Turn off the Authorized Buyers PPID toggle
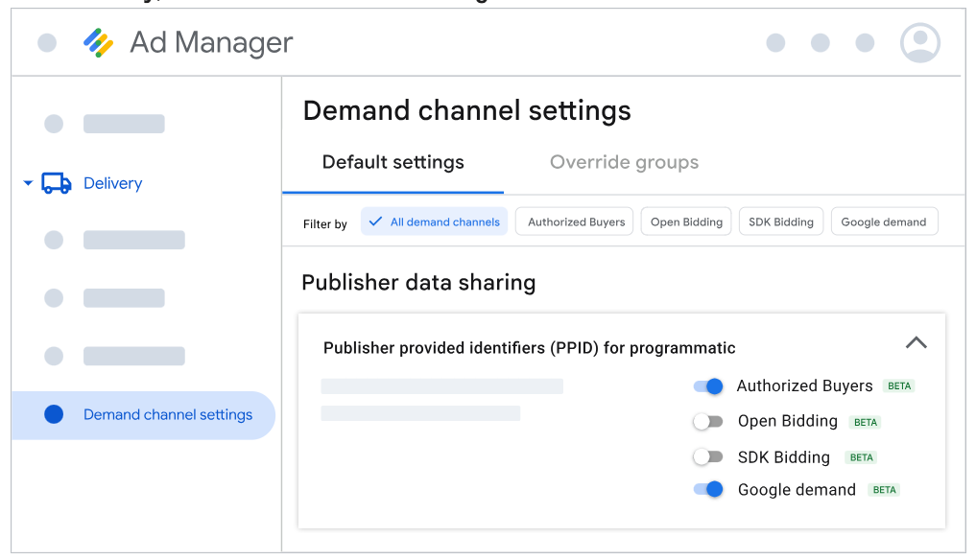Image resolution: width=976 pixels, height=560 pixels. click(708, 386)
